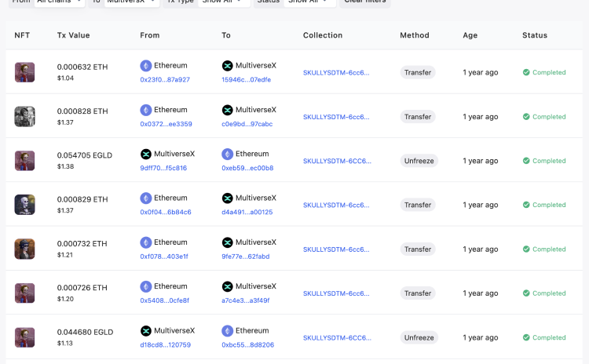This screenshot has width=589, height=364.
Task: Click the Method column header
Action: [415, 35]
